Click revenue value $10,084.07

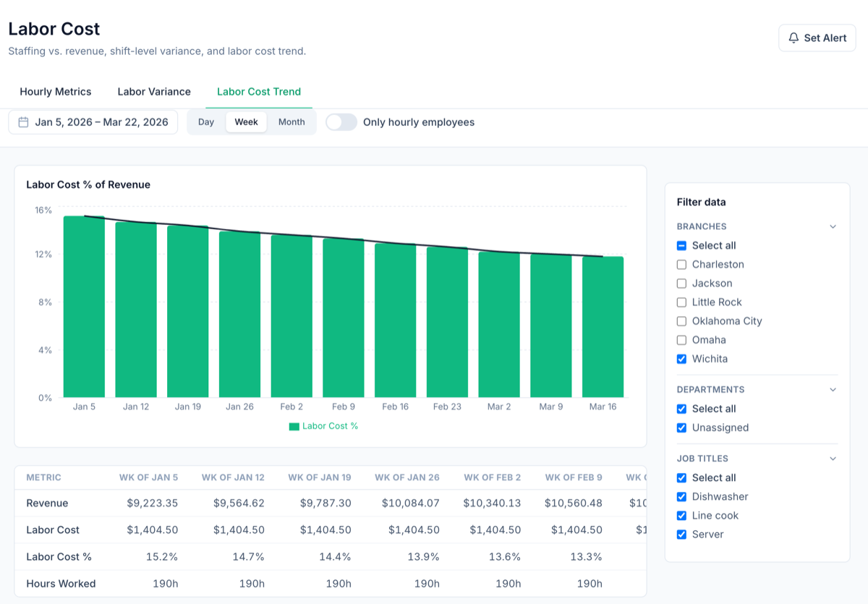[411, 503]
